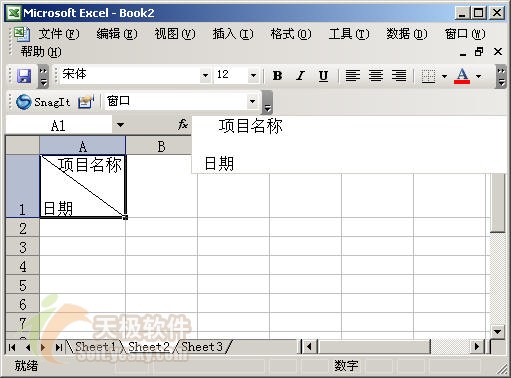Click horizontal scrollbar right arrow
The height and width of the screenshot is (378, 511).
click(x=477, y=347)
